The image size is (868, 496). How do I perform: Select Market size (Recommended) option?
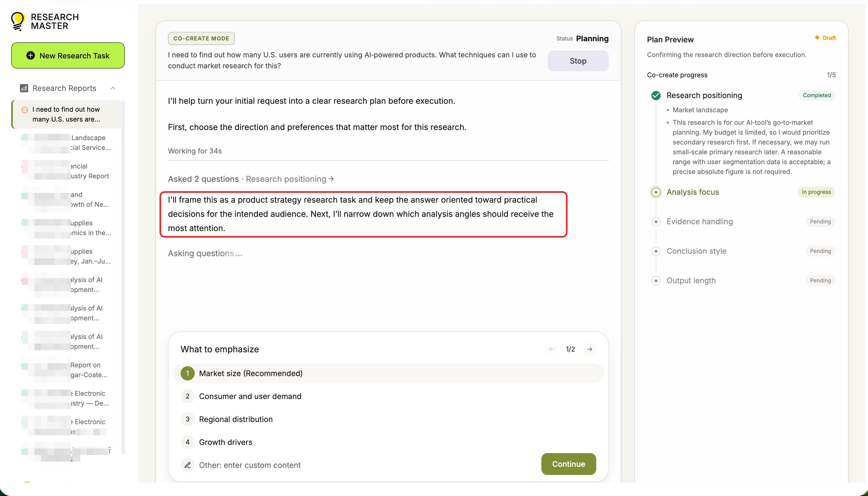click(x=388, y=373)
